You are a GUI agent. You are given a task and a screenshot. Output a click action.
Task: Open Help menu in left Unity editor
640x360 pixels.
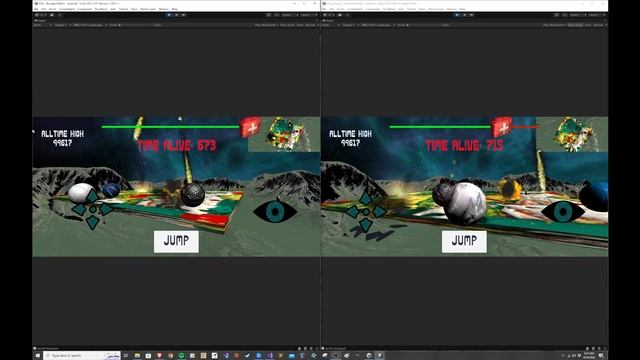(x=174, y=9)
